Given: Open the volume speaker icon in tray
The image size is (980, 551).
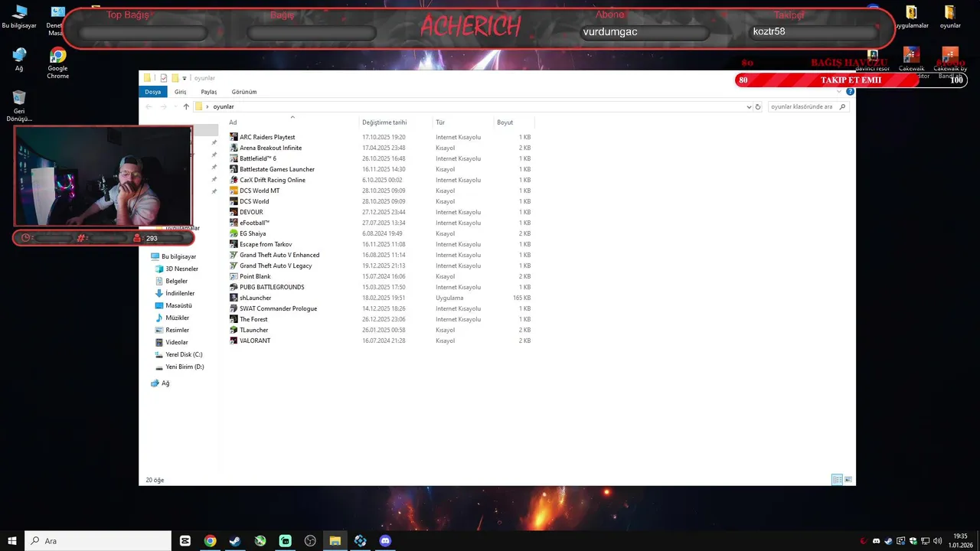Looking at the screenshot, I should click(x=938, y=541).
